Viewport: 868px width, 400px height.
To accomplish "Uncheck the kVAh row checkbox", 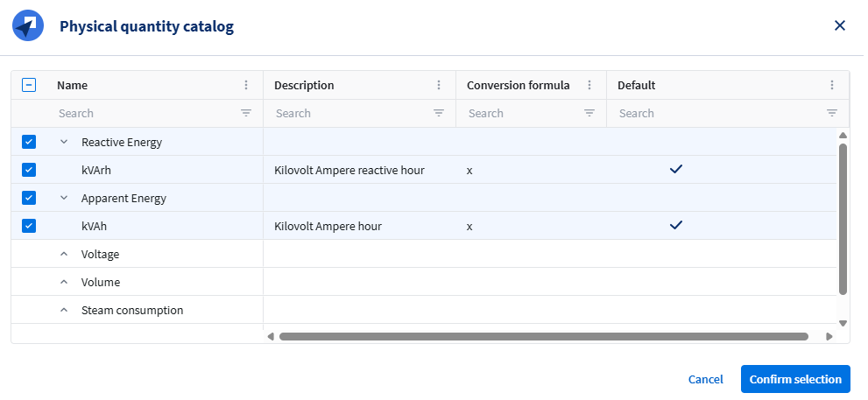I will (29, 226).
